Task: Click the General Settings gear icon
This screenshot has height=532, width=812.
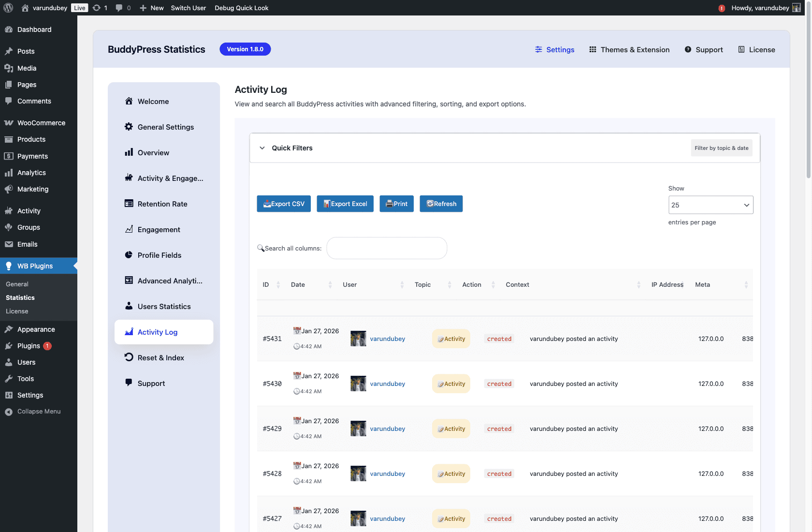Action: pos(129,127)
